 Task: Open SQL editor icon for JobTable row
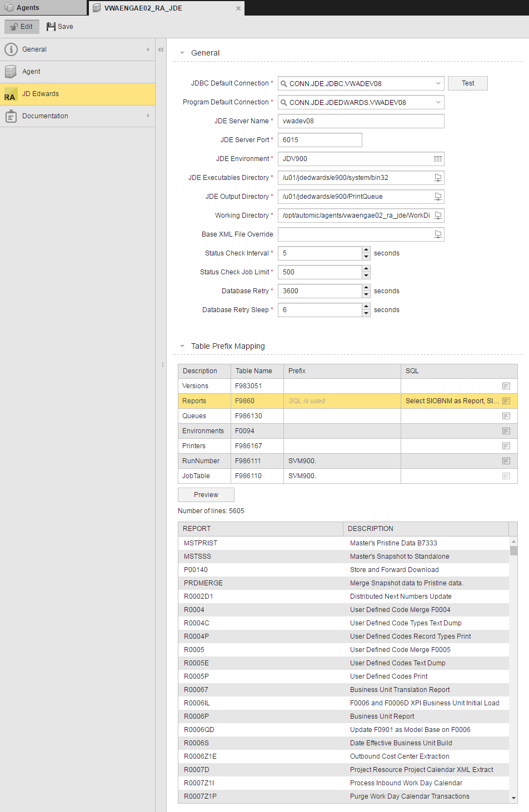506,476
